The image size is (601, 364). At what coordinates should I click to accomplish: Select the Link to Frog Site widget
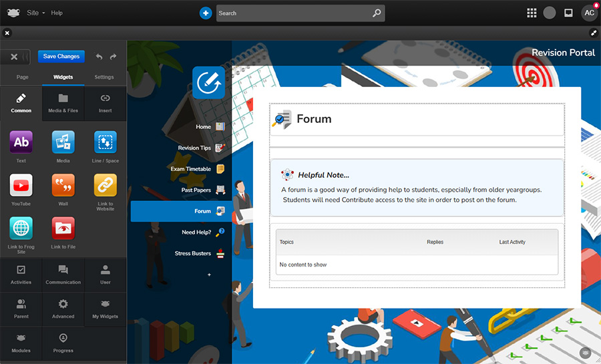click(21, 228)
